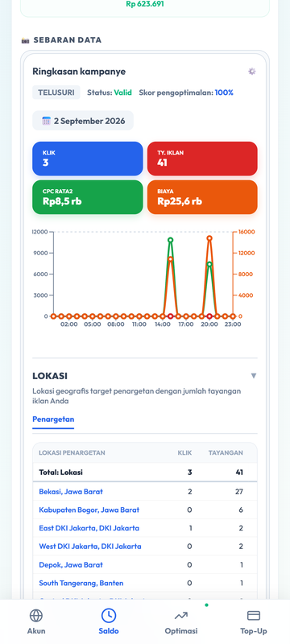Go to the Akun tab label
Image resolution: width=290 pixels, height=644 pixels.
(x=36, y=631)
